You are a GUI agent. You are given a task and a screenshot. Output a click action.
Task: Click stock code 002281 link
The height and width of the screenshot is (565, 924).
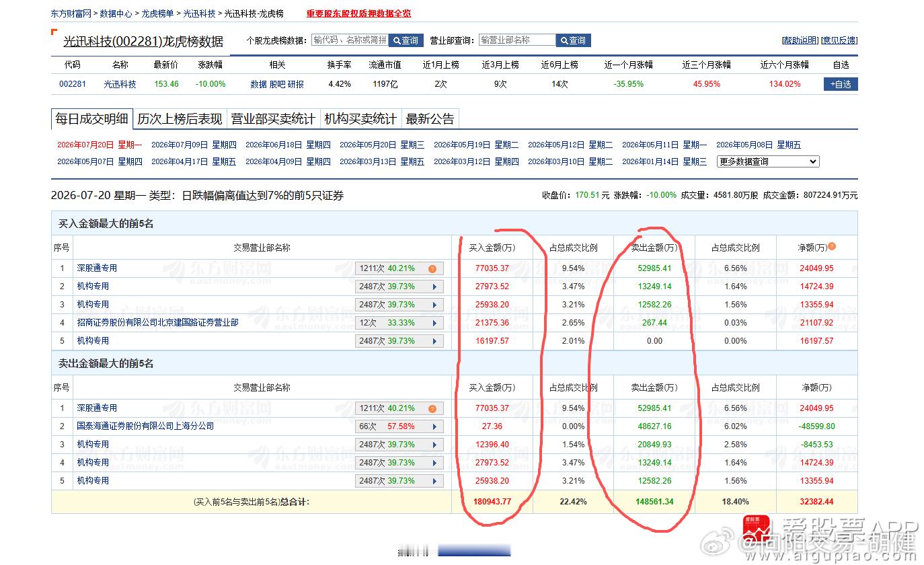(x=73, y=84)
